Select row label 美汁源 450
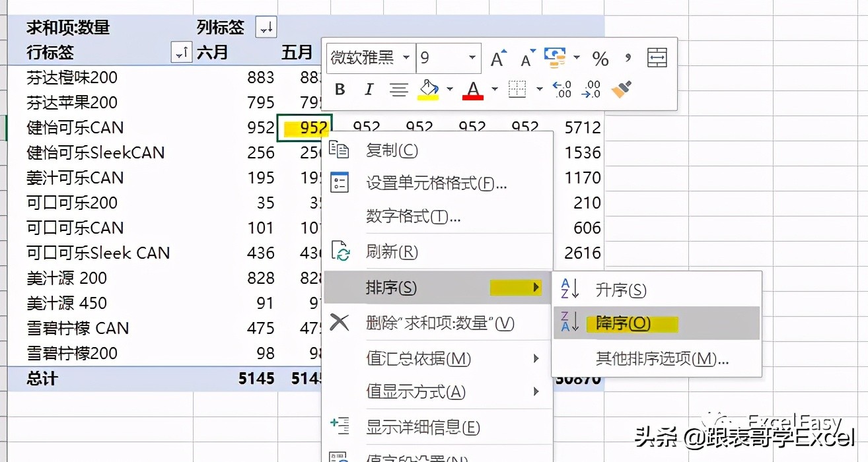The height and width of the screenshot is (462, 868). point(67,303)
